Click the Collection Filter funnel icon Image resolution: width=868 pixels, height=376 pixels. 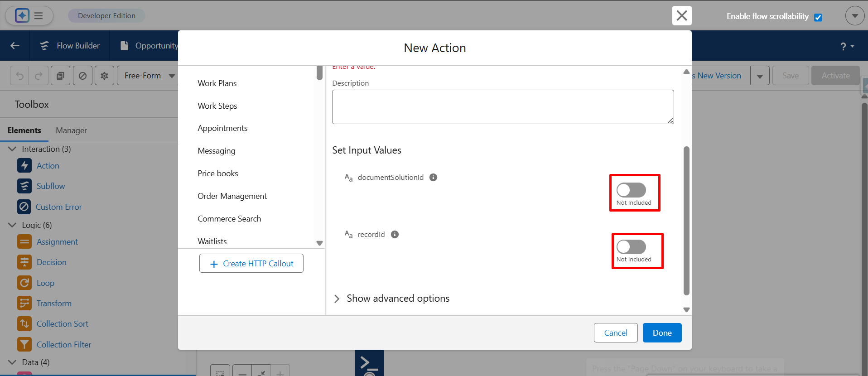click(x=24, y=344)
